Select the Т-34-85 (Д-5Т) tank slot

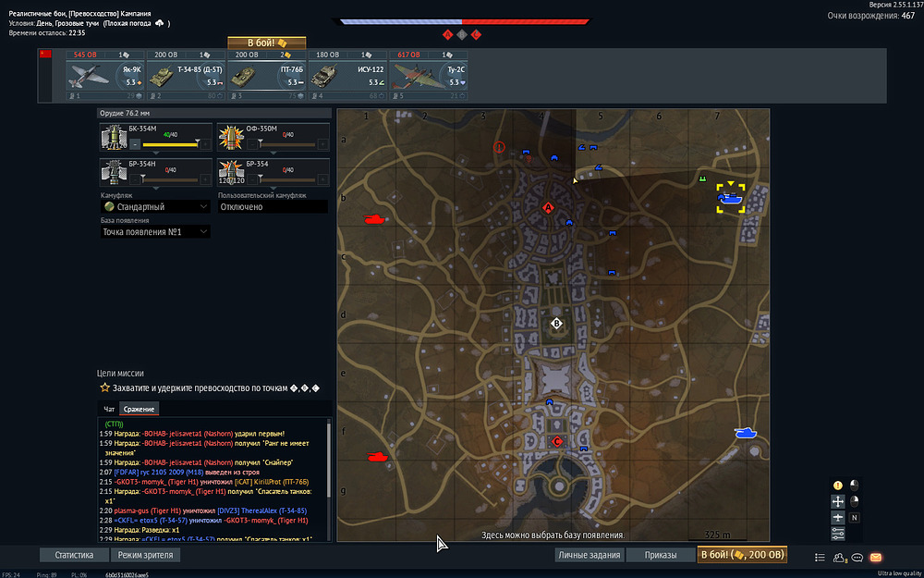(x=187, y=76)
